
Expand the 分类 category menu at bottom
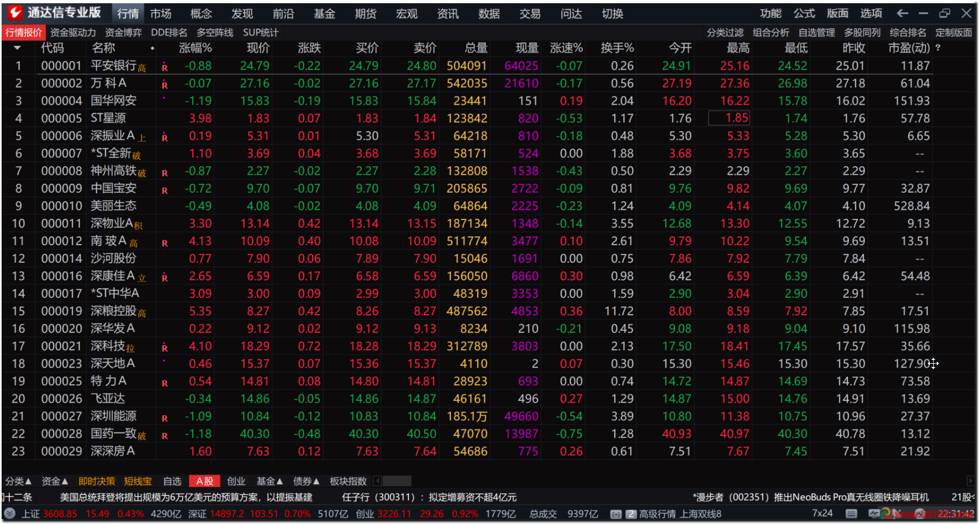click(18, 481)
